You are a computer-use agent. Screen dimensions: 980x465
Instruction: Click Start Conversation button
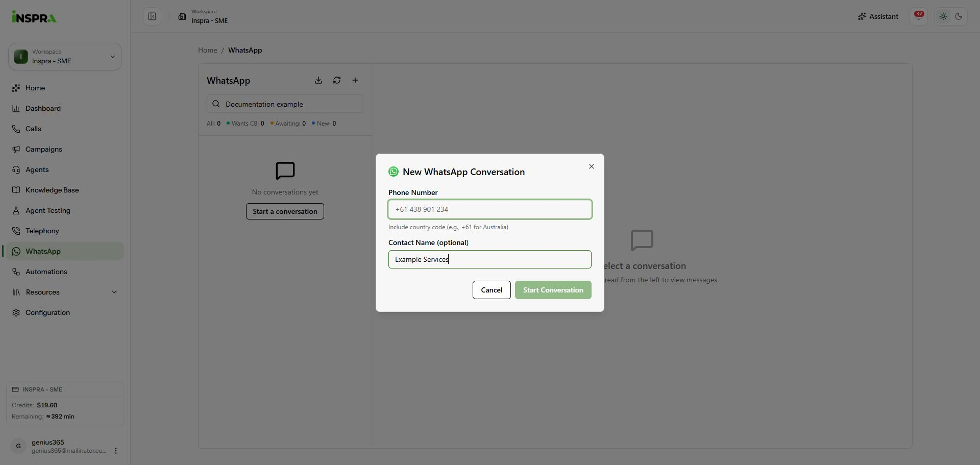click(x=553, y=290)
